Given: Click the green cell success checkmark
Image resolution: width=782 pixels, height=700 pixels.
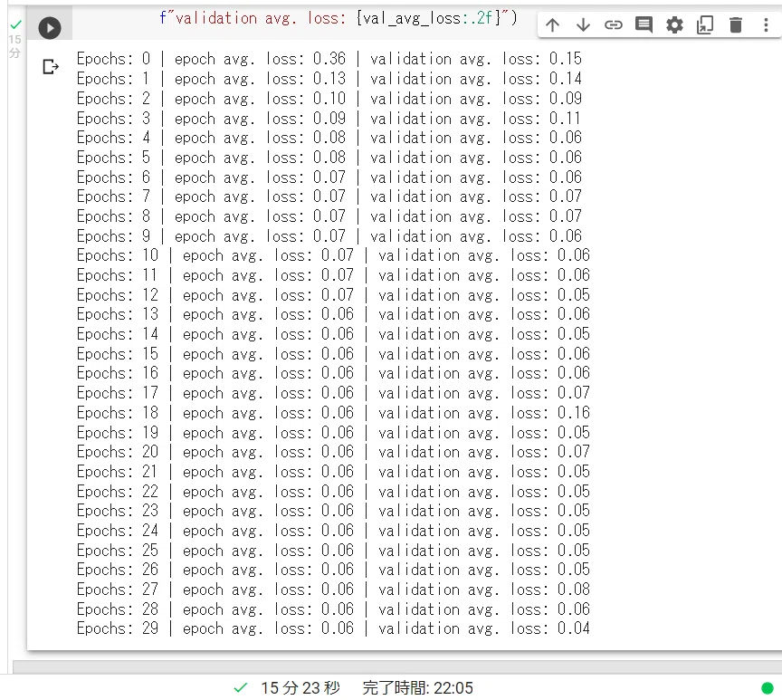Looking at the screenshot, I should (16, 24).
